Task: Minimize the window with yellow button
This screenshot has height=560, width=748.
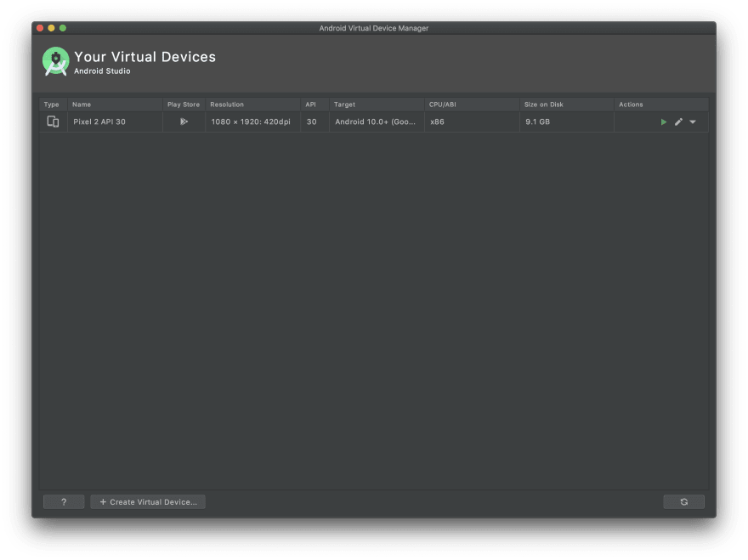Action: point(52,28)
